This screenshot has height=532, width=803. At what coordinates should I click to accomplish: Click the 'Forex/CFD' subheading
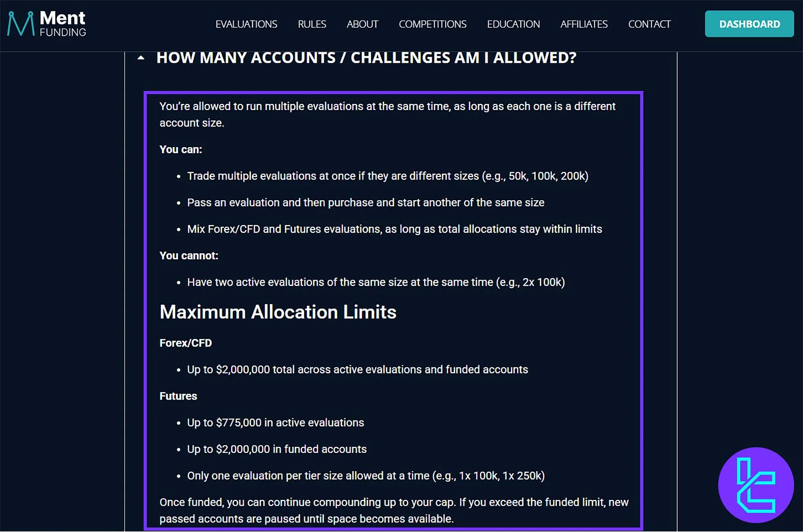186,343
